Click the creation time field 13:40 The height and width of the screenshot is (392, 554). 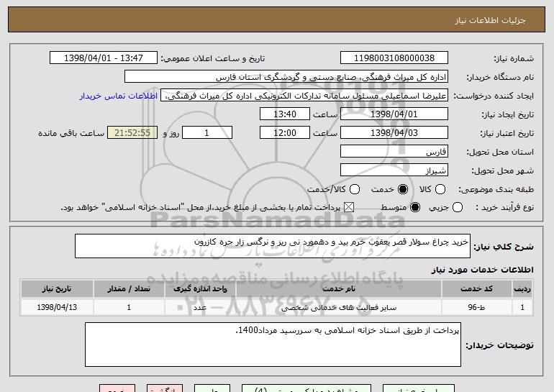click(x=285, y=114)
